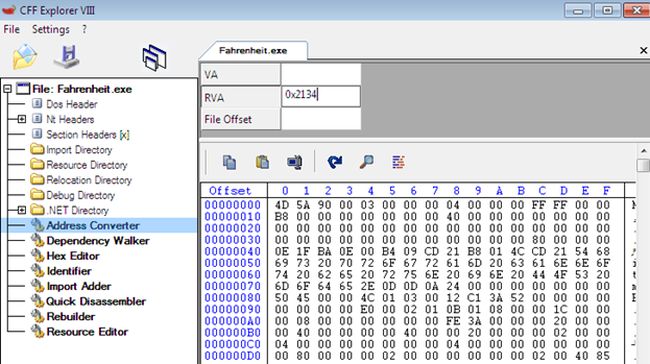Save file with the disk icon
650x364 pixels.
point(67,57)
